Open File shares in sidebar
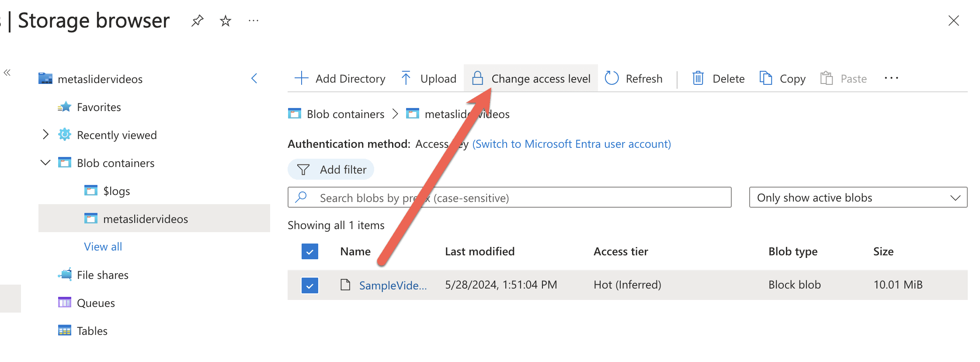Viewport: 980px width, 362px height. [x=102, y=275]
